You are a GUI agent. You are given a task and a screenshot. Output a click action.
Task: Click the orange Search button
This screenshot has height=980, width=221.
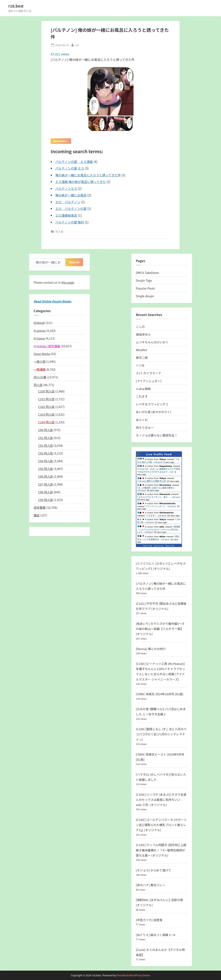tap(74, 262)
